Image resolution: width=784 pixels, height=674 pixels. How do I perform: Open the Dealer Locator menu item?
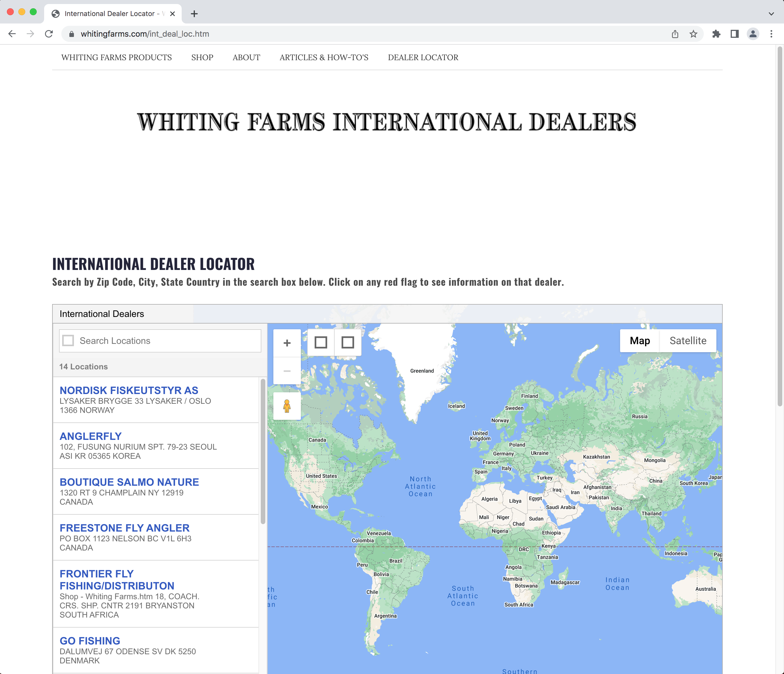[423, 58]
